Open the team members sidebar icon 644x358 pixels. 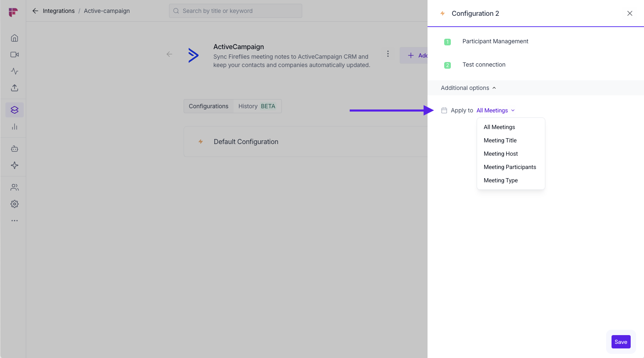click(15, 187)
